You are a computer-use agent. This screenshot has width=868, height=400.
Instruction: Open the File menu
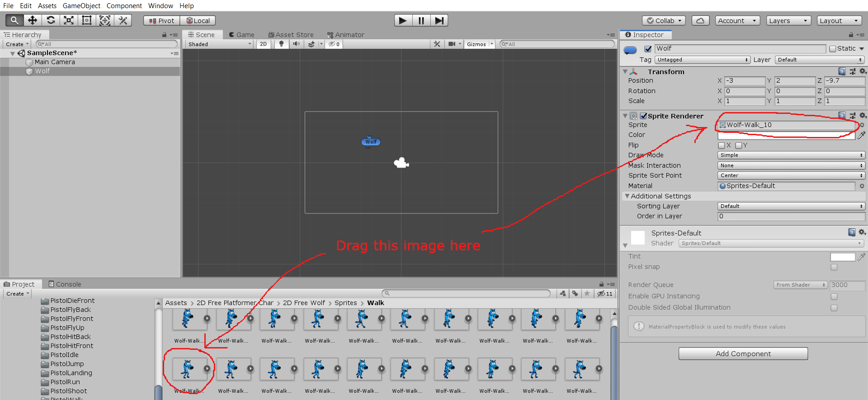coord(8,6)
